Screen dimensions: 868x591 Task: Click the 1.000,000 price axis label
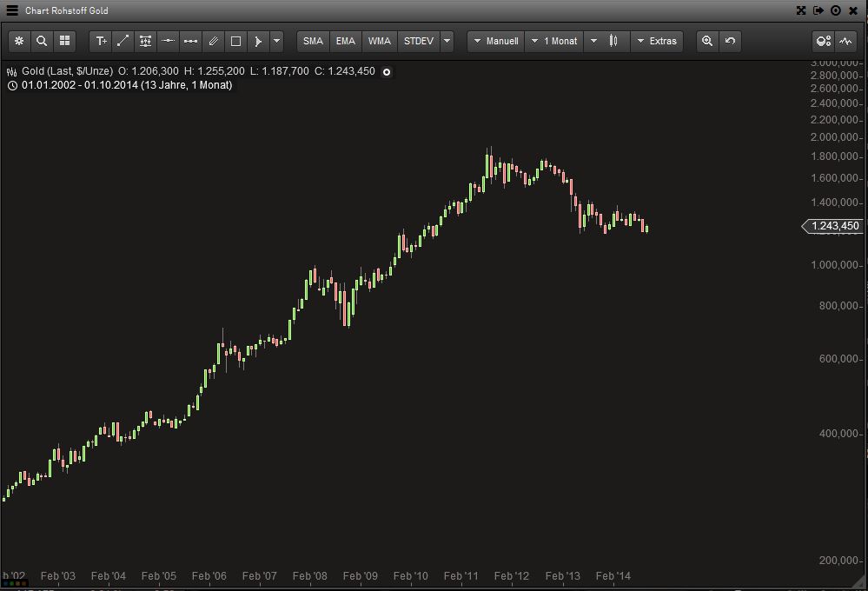(x=836, y=265)
